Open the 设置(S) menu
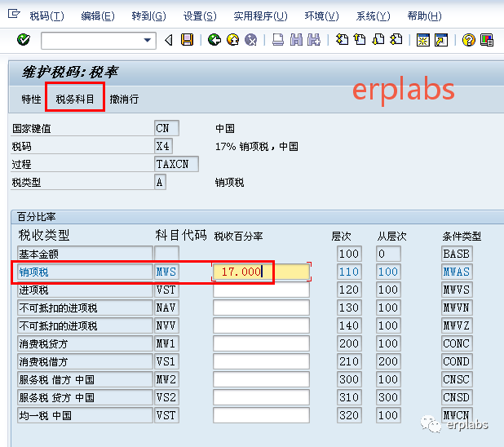Viewport: 504px width, 447px height. click(200, 15)
